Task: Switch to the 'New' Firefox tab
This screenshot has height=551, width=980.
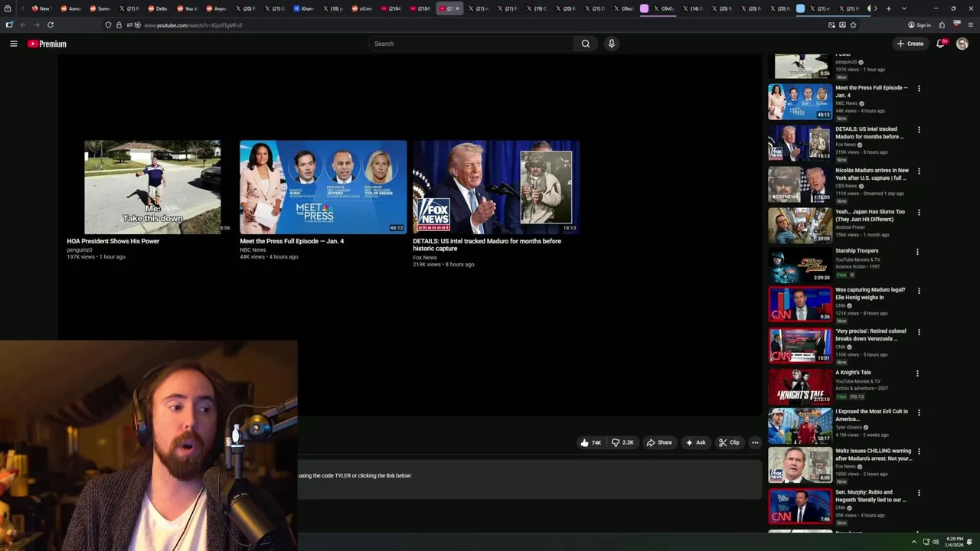Action: tap(41, 8)
